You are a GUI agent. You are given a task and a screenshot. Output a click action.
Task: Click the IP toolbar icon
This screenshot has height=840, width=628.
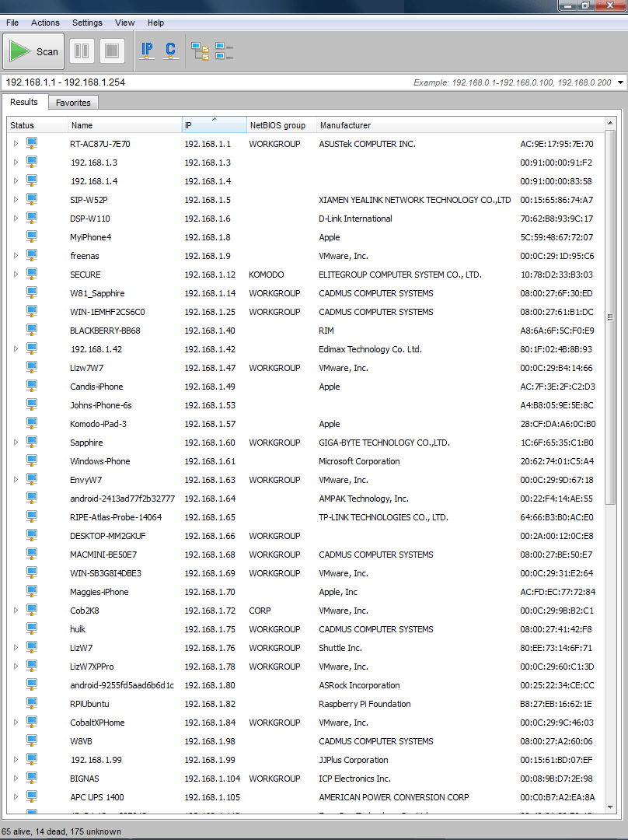pos(146,51)
